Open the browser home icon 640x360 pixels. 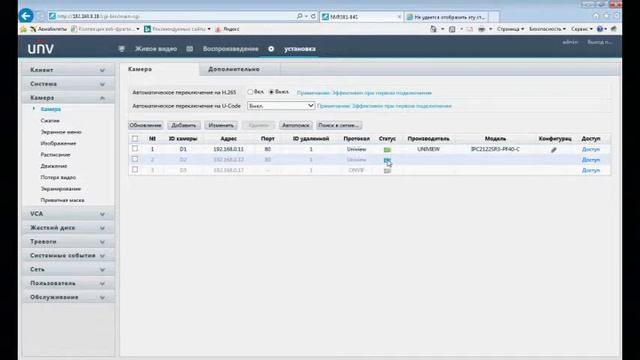click(596, 16)
